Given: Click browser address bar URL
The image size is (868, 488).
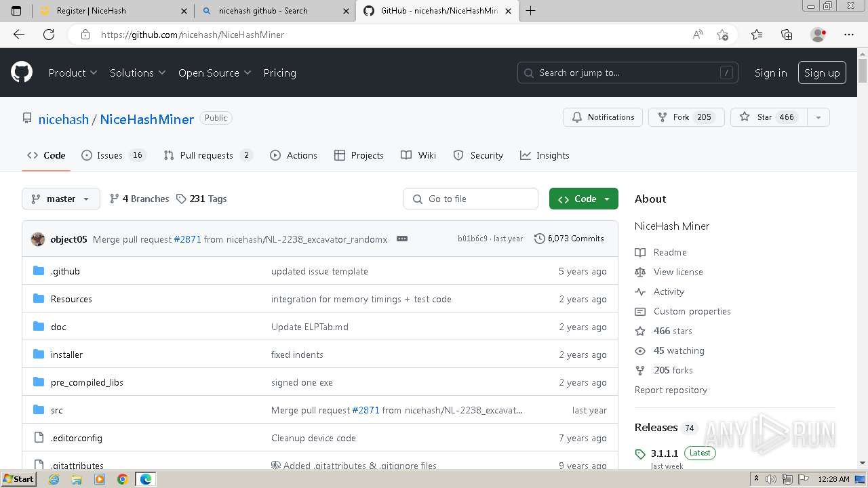Looking at the screenshot, I should click(192, 35).
